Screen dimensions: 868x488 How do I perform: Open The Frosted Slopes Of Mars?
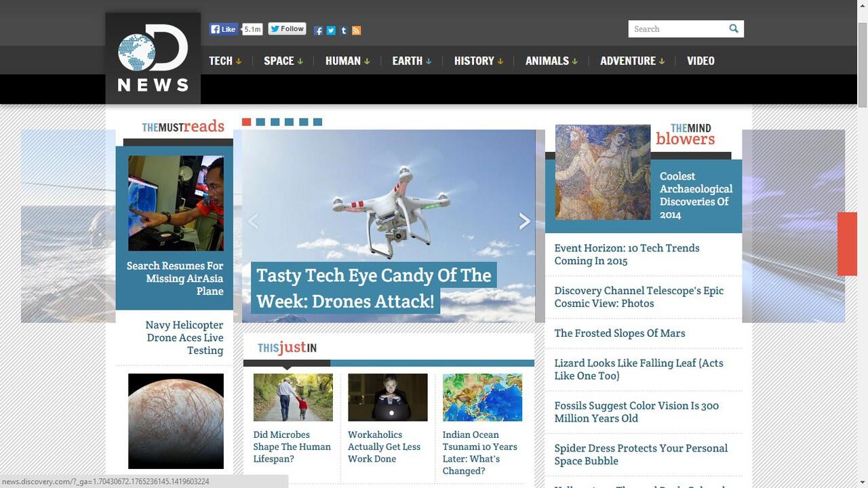pyautogui.click(x=620, y=333)
